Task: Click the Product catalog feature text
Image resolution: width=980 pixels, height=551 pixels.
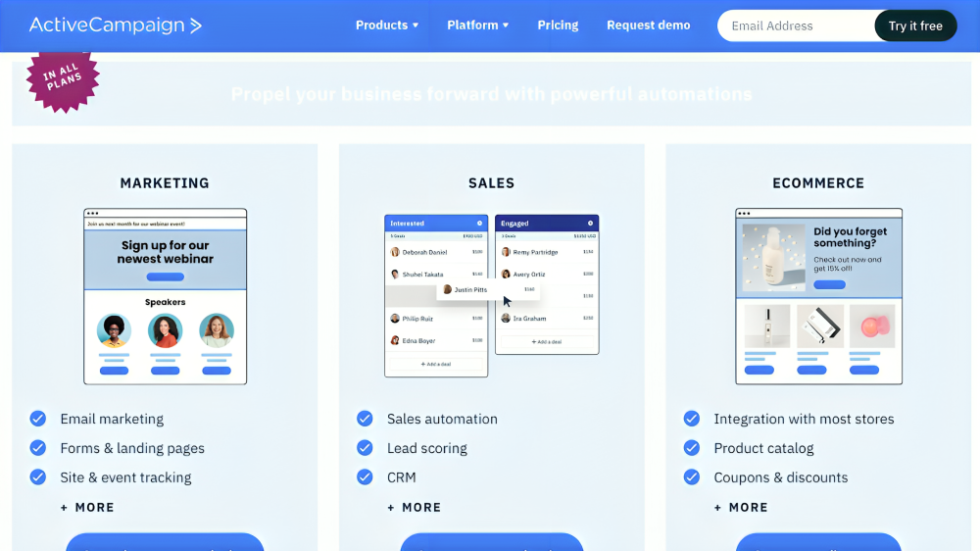Action: pos(763,448)
